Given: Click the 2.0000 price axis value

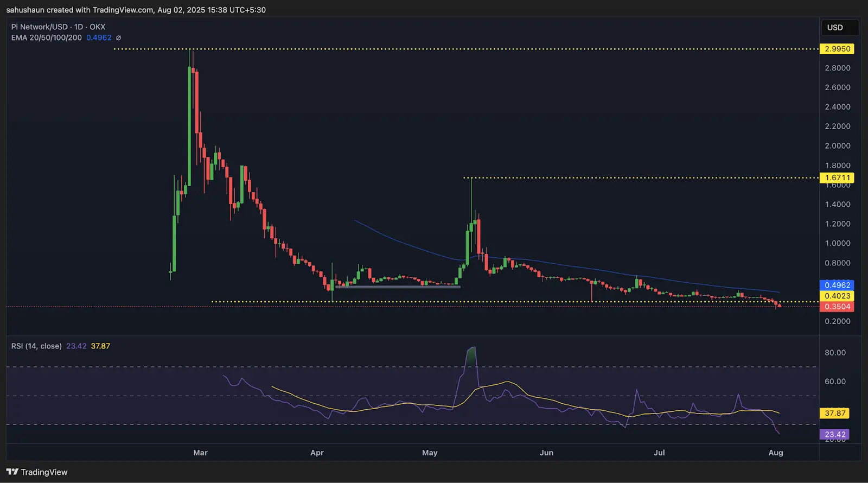Looking at the screenshot, I should 838,145.
